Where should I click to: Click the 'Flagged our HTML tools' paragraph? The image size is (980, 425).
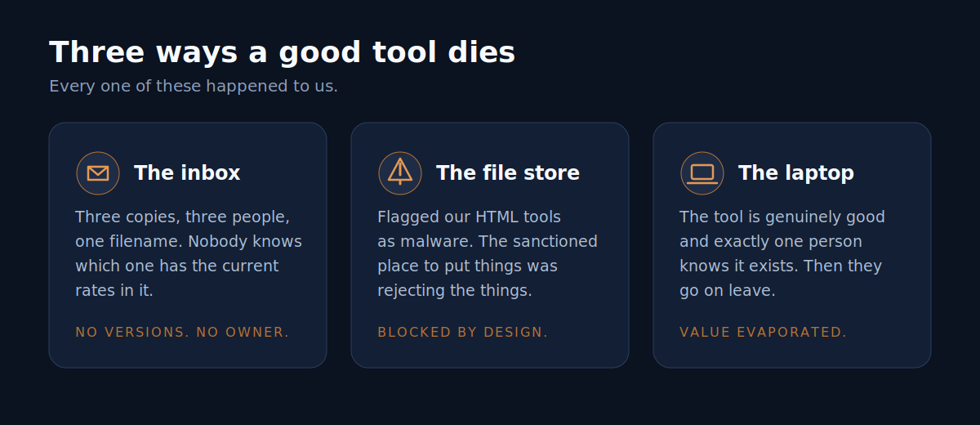click(x=488, y=253)
